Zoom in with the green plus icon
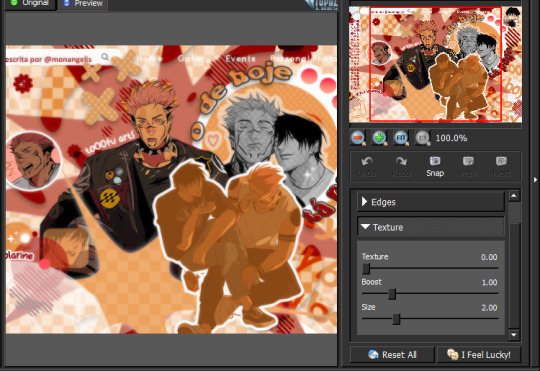This screenshot has width=540, height=371. [380, 138]
